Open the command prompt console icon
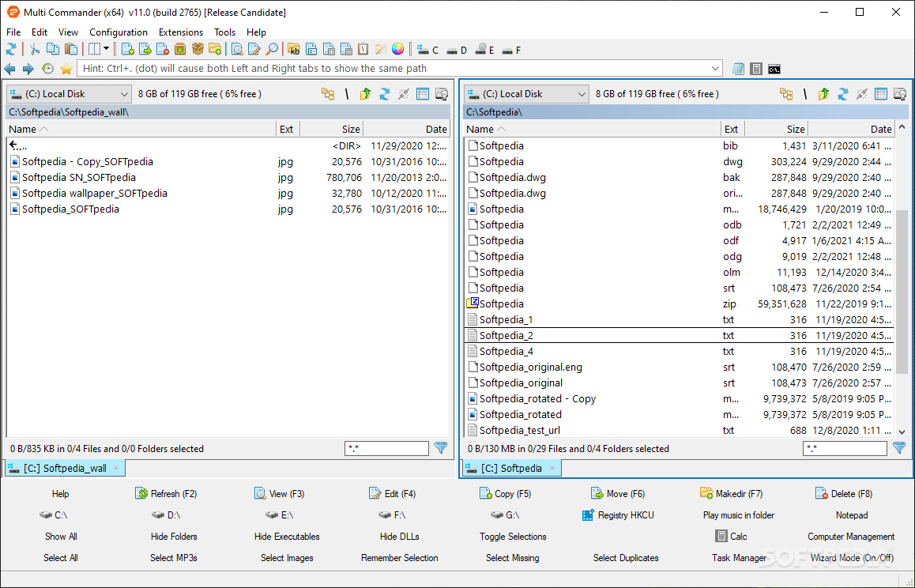Image resolution: width=915 pixels, height=588 pixels. coord(774,69)
